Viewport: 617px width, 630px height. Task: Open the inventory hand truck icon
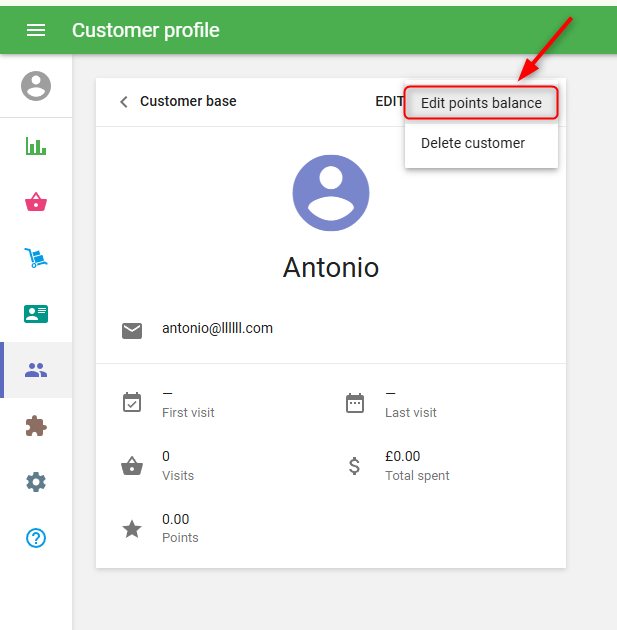(x=36, y=258)
